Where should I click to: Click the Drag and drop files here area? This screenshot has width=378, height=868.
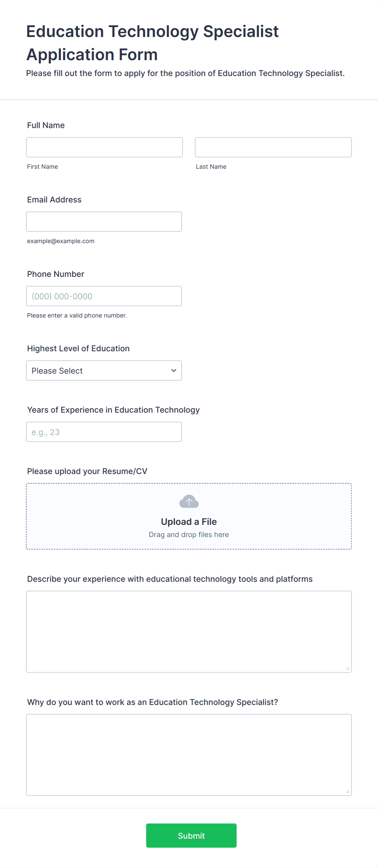189,535
